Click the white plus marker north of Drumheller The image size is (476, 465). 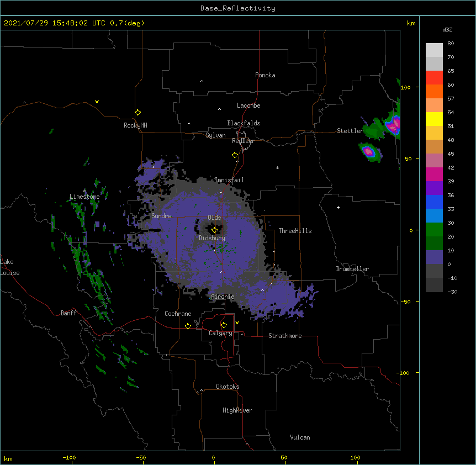pos(338,207)
